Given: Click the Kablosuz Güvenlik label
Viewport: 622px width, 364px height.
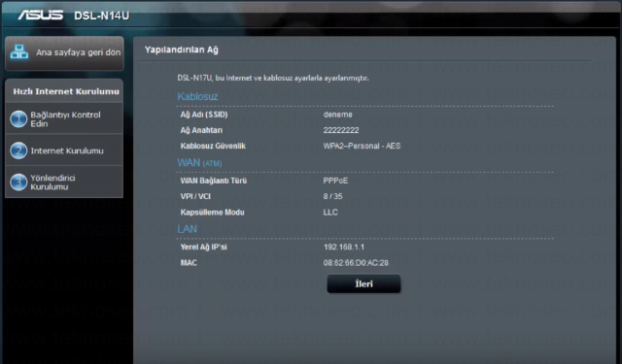Looking at the screenshot, I should (x=213, y=147).
